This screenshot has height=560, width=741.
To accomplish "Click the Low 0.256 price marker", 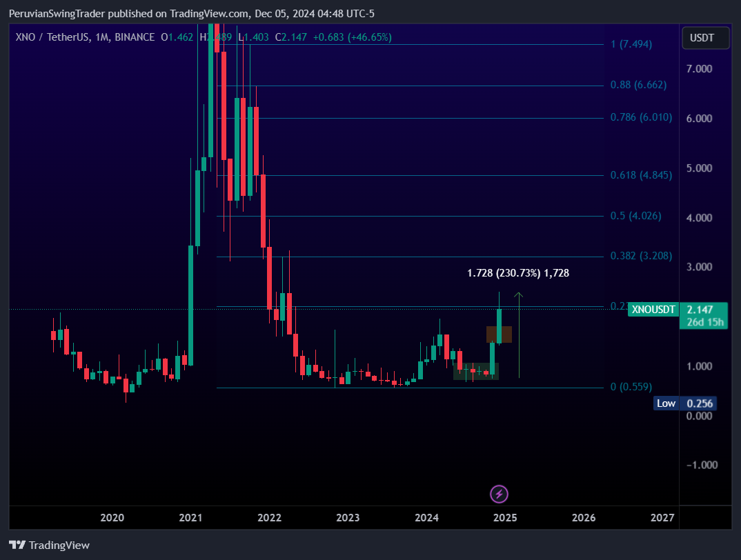I will tap(684, 403).
